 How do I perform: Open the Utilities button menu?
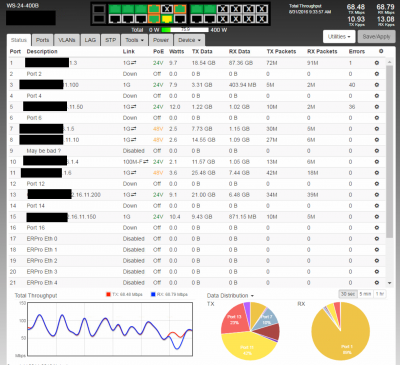tap(339, 37)
